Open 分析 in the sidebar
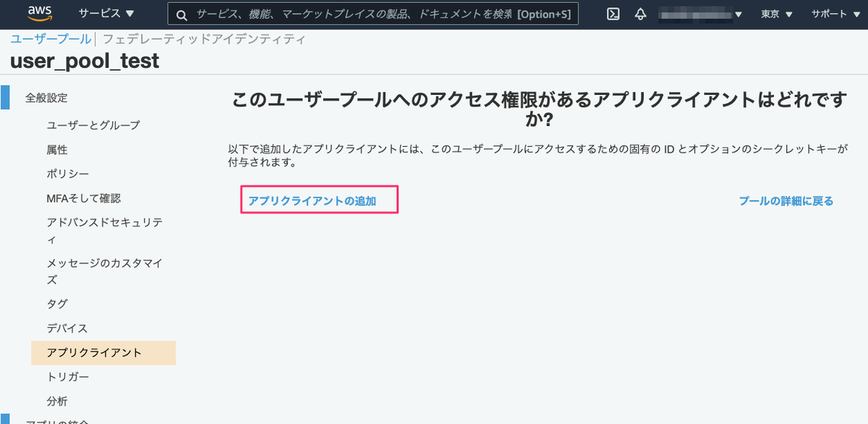Image resolution: width=868 pixels, height=424 pixels. (57, 401)
